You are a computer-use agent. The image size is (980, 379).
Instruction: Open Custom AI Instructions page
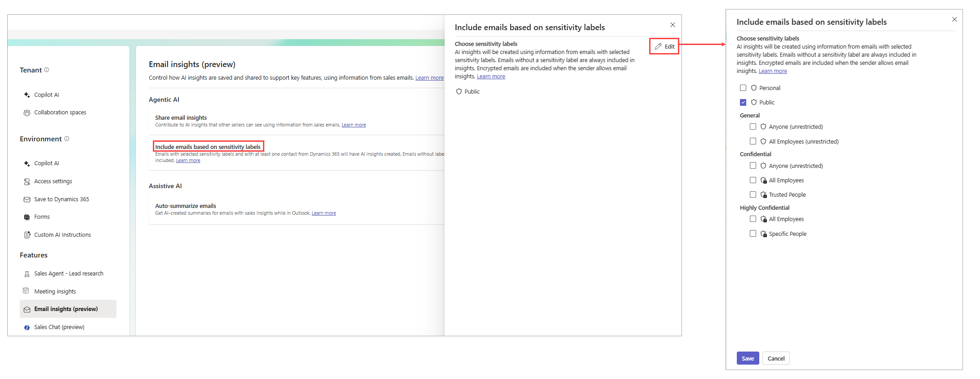pyautogui.click(x=62, y=235)
